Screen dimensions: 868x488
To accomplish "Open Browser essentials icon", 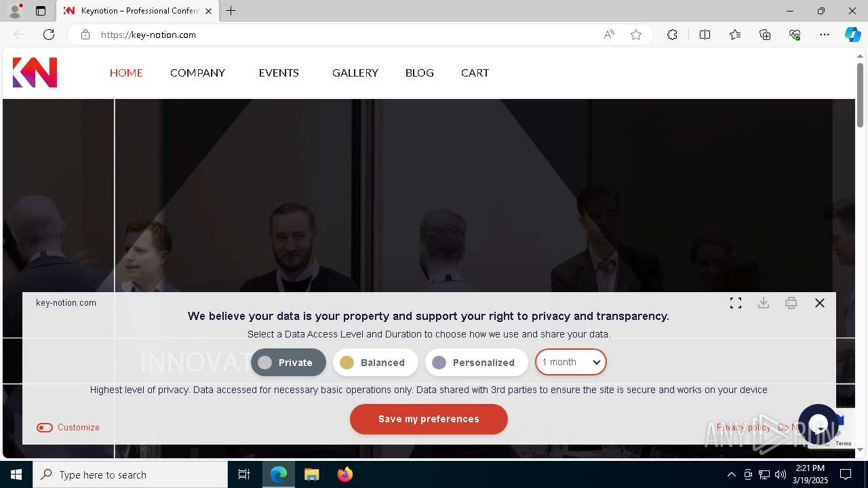I will [795, 35].
